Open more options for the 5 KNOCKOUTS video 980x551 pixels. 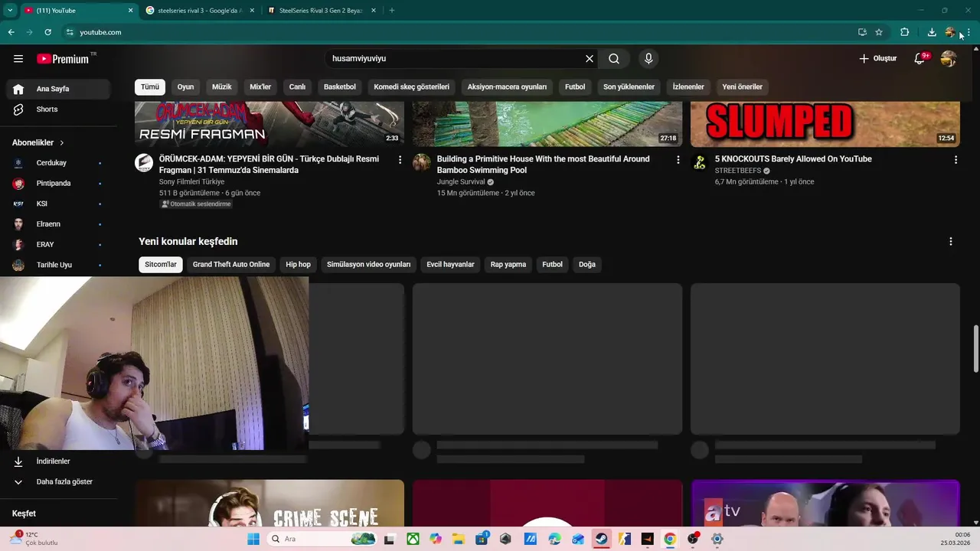pos(955,159)
